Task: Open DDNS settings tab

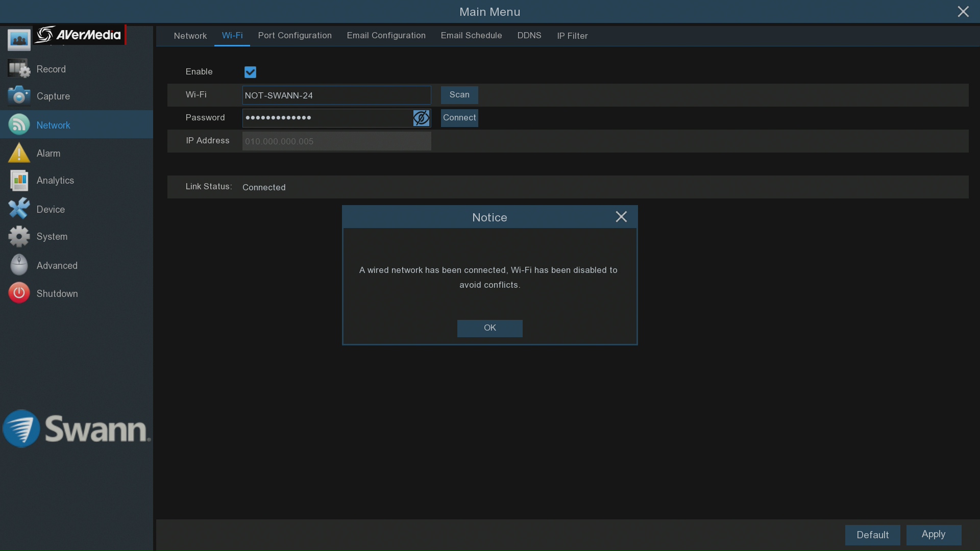Action: (x=529, y=36)
